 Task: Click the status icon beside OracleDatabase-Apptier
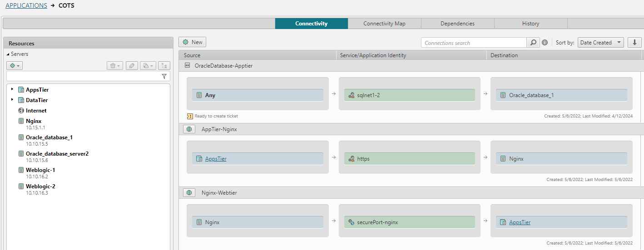click(188, 66)
